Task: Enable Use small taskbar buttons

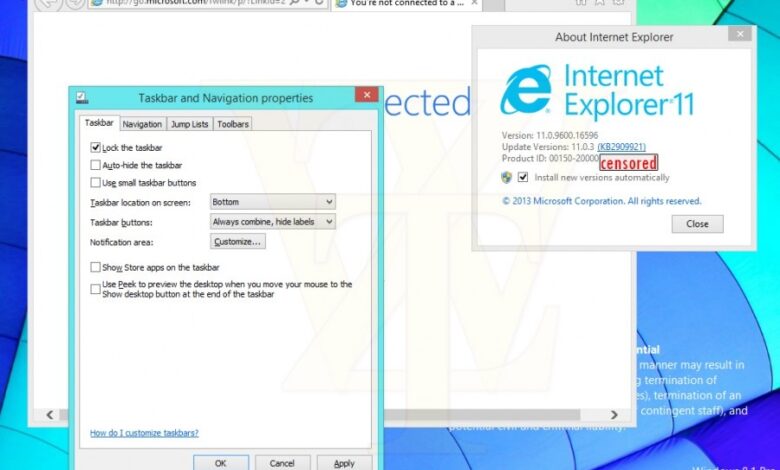Action: 96,183
